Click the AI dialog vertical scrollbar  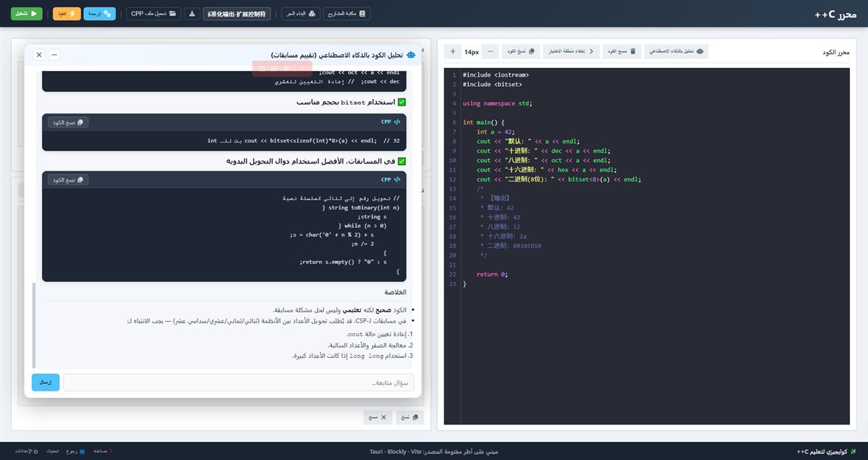coord(33,325)
